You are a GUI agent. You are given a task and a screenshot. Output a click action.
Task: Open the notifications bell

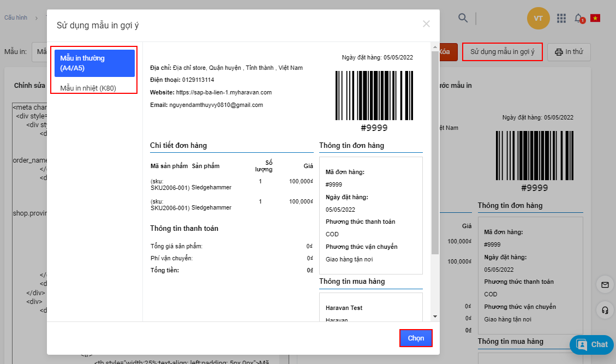[578, 19]
